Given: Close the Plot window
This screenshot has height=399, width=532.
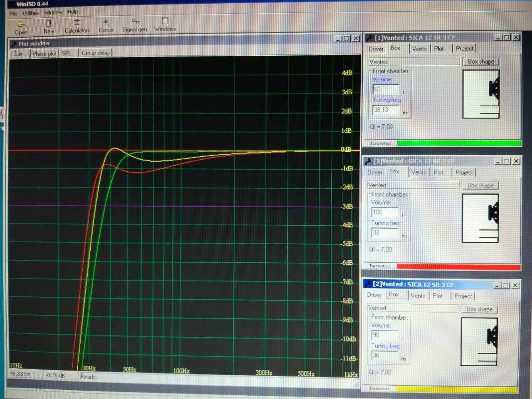Looking at the screenshot, I should (x=356, y=39).
